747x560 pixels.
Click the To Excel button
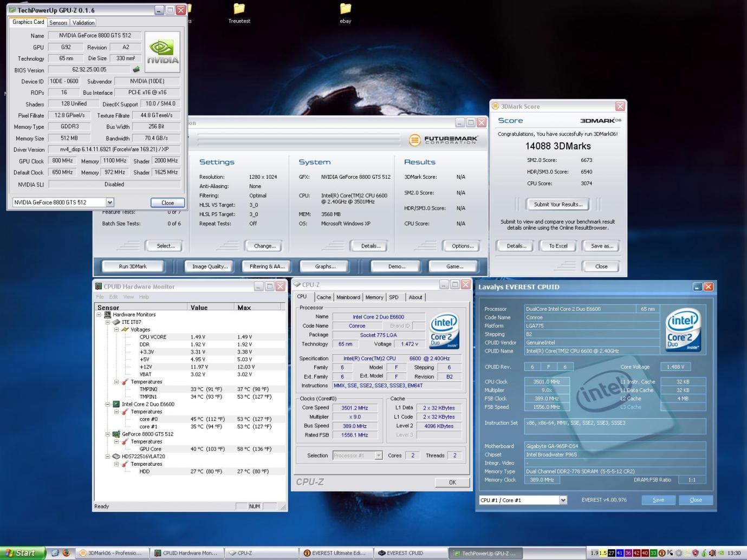pyautogui.click(x=558, y=246)
